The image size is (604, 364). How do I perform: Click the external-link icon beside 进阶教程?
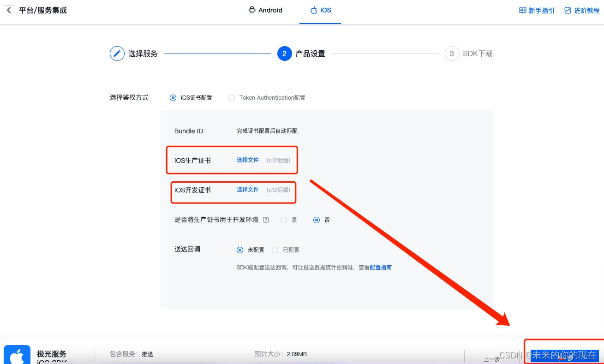coord(567,10)
